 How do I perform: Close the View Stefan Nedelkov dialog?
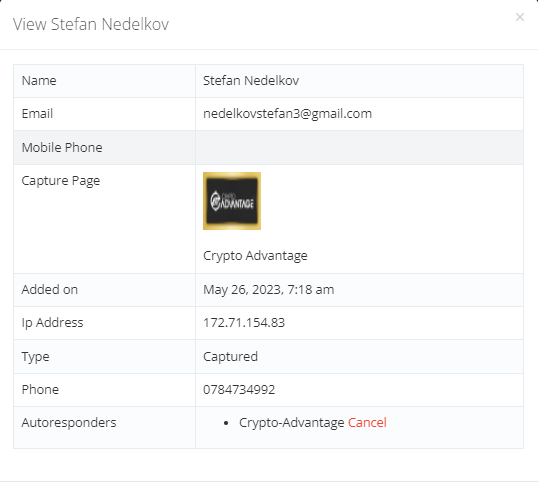coord(520,17)
